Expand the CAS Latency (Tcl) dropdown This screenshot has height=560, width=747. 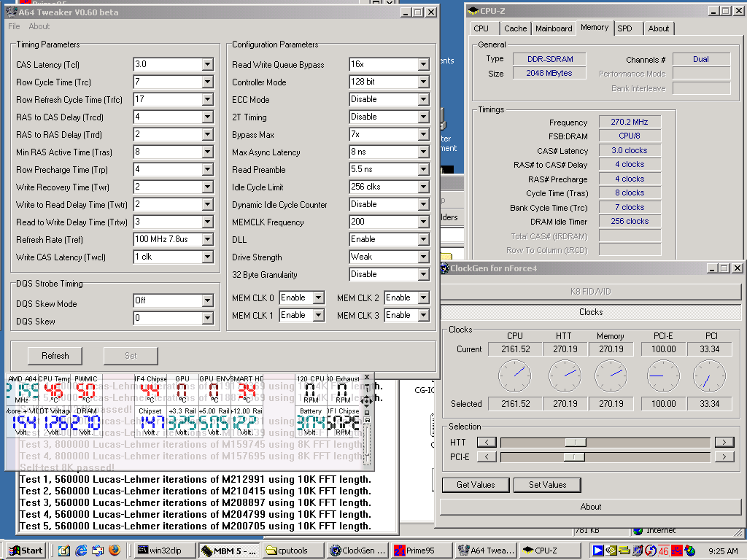[x=208, y=64]
